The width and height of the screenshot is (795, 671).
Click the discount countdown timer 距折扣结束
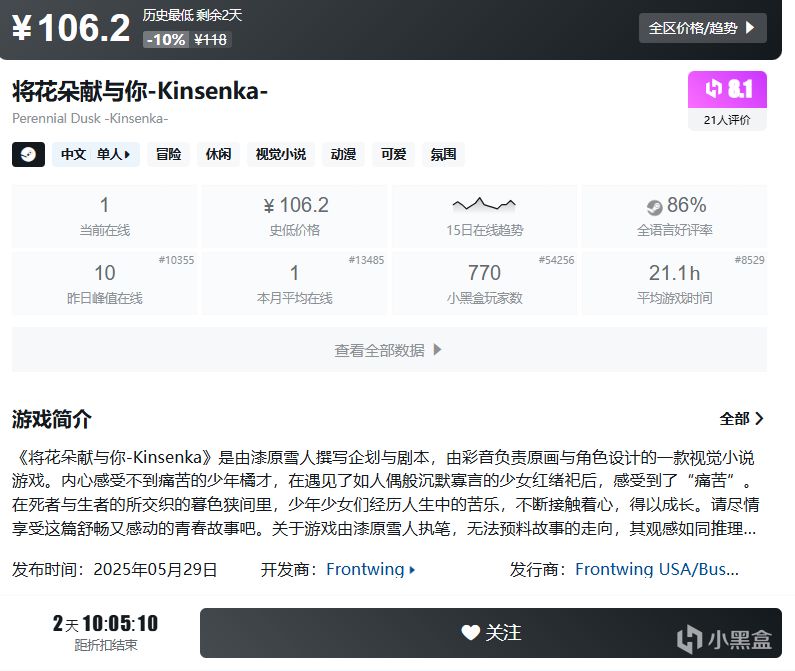click(105, 632)
